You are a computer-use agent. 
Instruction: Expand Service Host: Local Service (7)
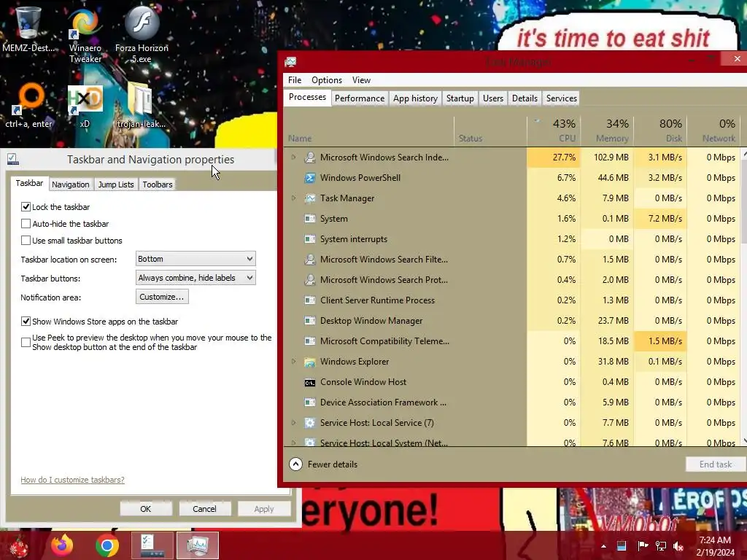293,423
